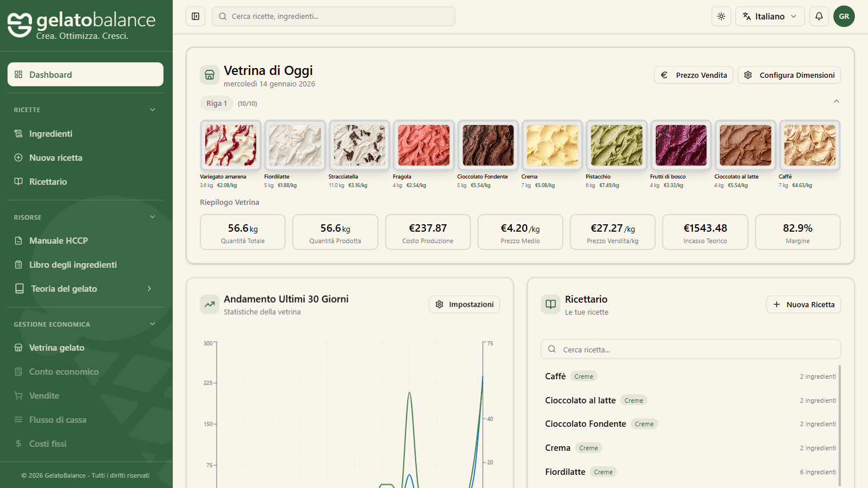
Task: Click the GR profile avatar
Action: pyautogui.click(x=844, y=16)
